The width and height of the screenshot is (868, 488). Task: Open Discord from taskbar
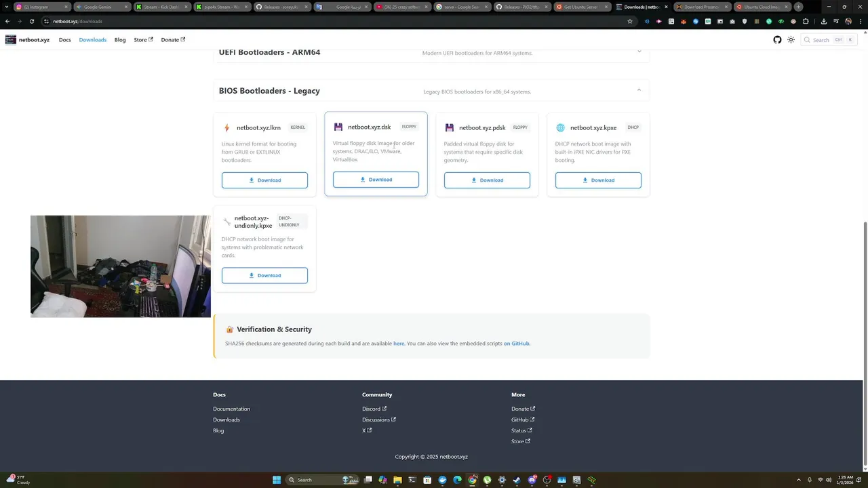tap(532, 480)
